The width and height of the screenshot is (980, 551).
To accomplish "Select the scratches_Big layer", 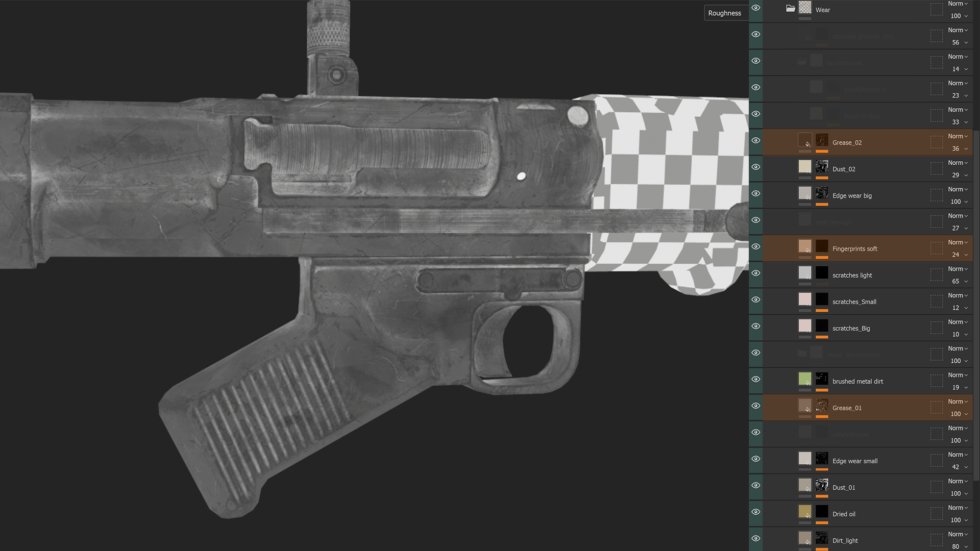I will (x=851, y=328).
